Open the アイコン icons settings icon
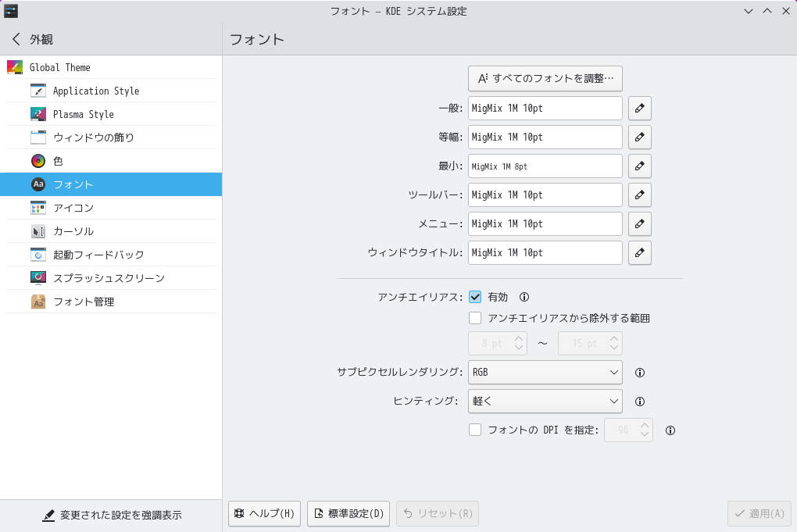 [x=38, y=207]
